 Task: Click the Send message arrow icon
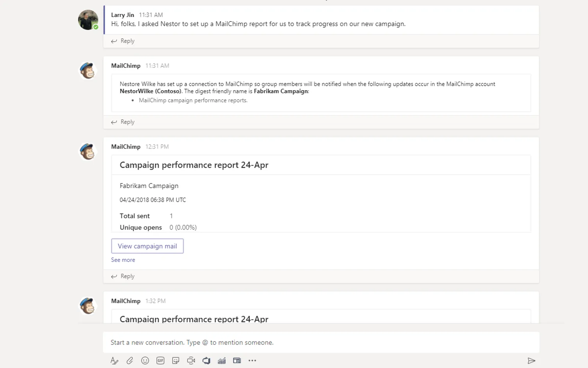pos(531,361)
